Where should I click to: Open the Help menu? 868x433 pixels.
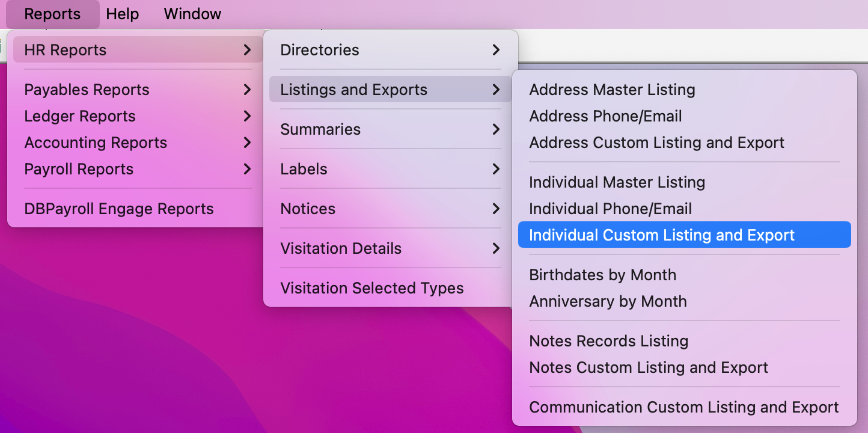(x=123, y=14)
